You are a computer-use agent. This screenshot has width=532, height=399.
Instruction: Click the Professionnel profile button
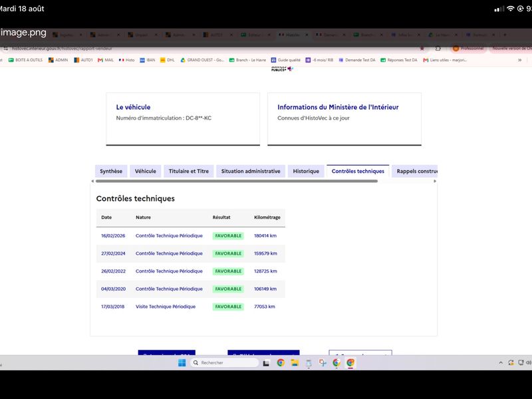(469, 49)
